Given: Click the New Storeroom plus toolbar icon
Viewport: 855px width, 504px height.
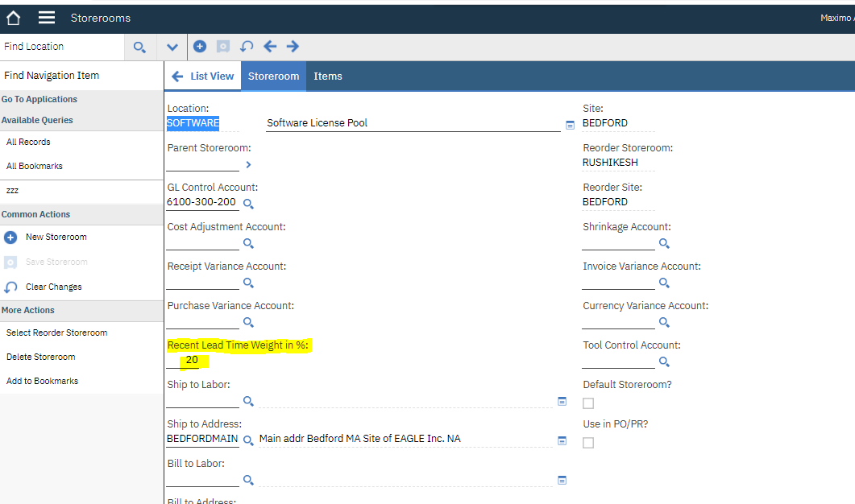Looking at the screenshot, I should click(200, 47).
